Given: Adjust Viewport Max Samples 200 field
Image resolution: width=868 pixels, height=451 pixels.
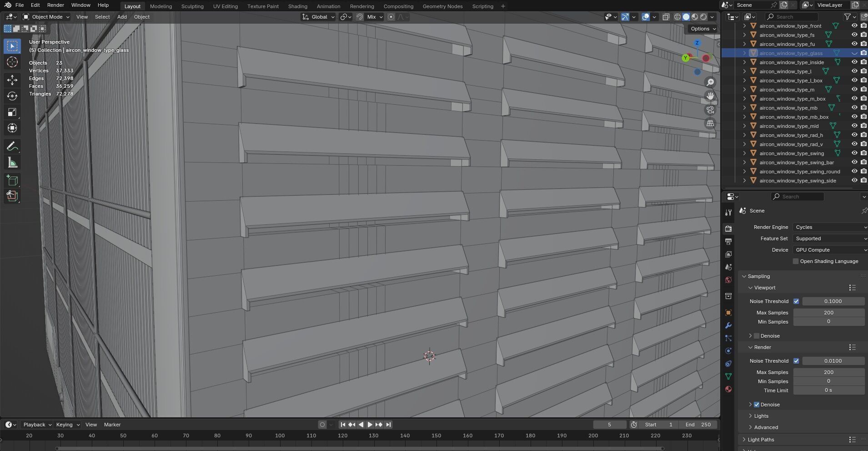Looking at the screenshot, I should pos(829,313).
